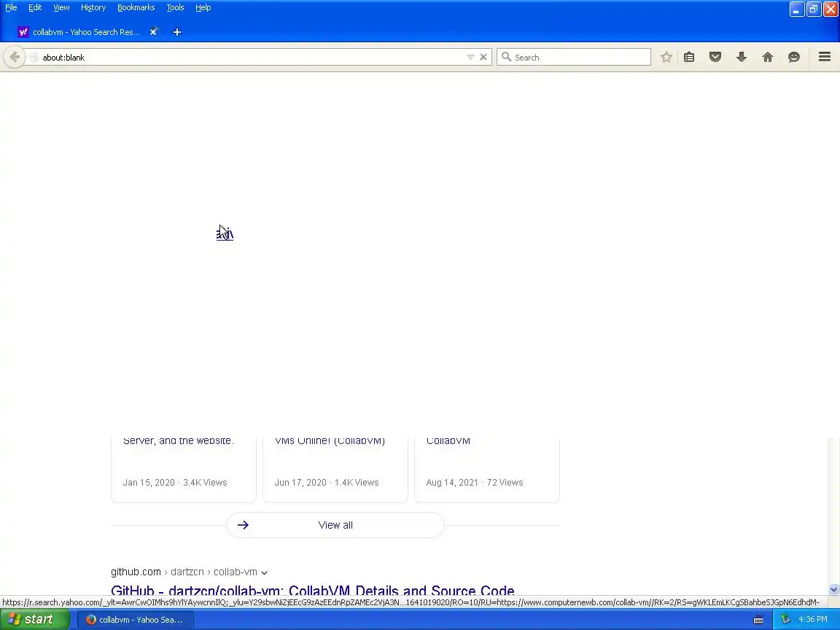Open the Edit menu

click(x=35, y=7)
